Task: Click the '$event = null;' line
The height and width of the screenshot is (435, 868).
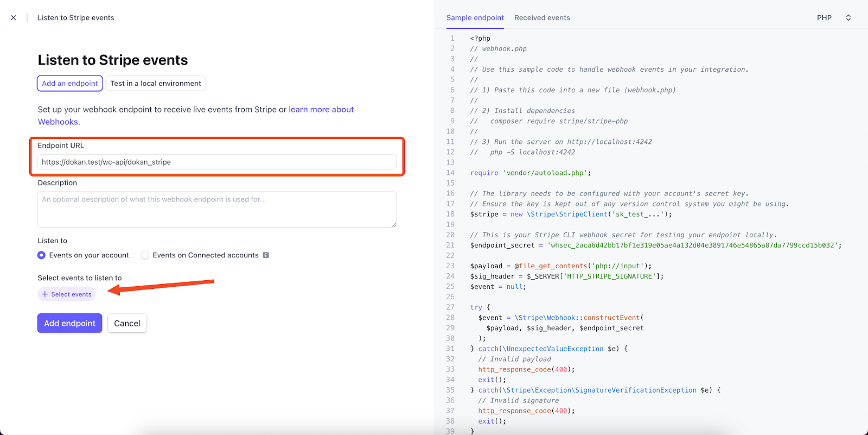Action: tap(498, 287)
